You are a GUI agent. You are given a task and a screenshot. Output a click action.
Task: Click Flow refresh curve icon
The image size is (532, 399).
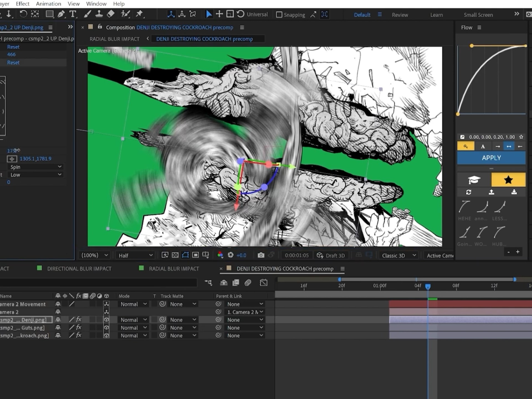(469, 192)
